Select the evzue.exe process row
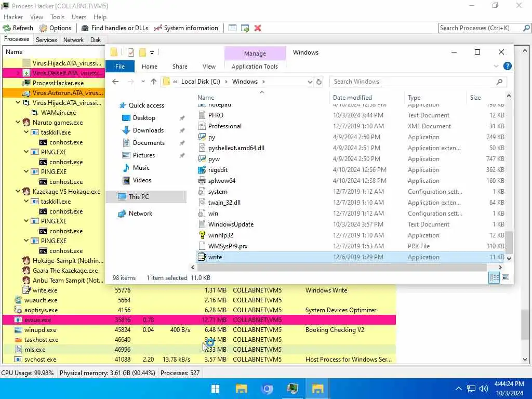This screenshot has width=532, height=399. point(199,320)
